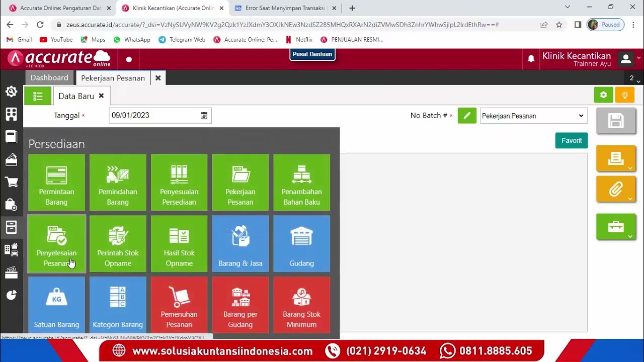644x362 pixels.
Task: Click the notification bell icon
Action: tap(531, 59)
